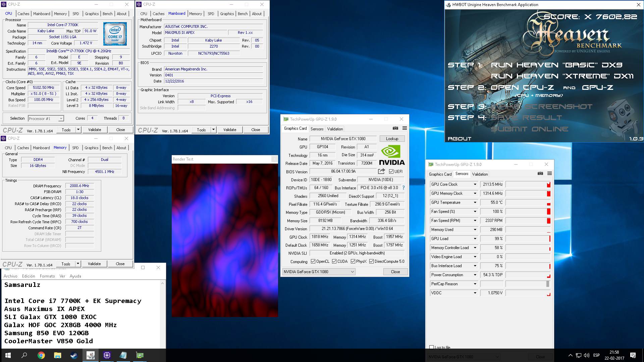Open the volume control in system tray
This screenshot has height=362, width=644.
[587, 355]
